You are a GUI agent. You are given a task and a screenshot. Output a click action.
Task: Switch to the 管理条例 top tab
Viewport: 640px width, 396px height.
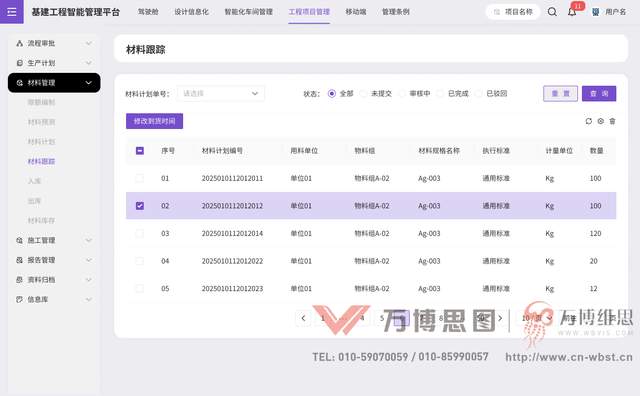(x=396, y=12)
